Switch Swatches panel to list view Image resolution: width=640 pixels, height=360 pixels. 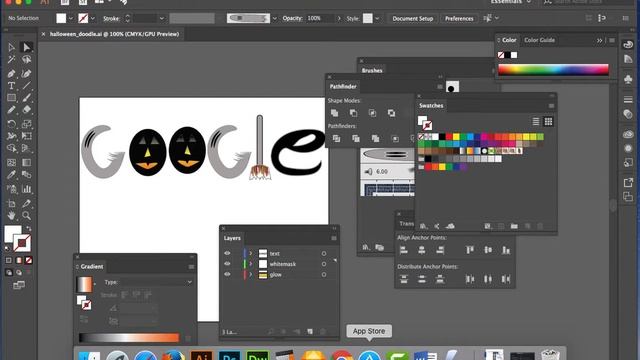pyautogui.click(x=536, y=122)
